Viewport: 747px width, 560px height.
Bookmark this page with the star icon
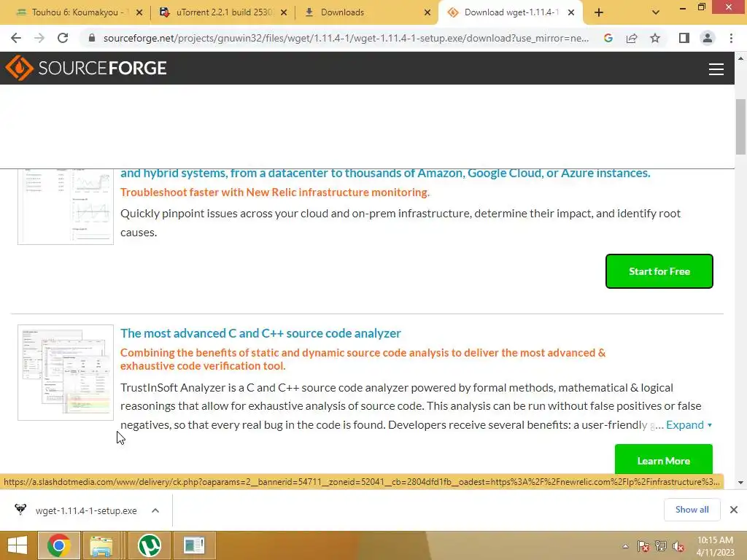(655, 38)
